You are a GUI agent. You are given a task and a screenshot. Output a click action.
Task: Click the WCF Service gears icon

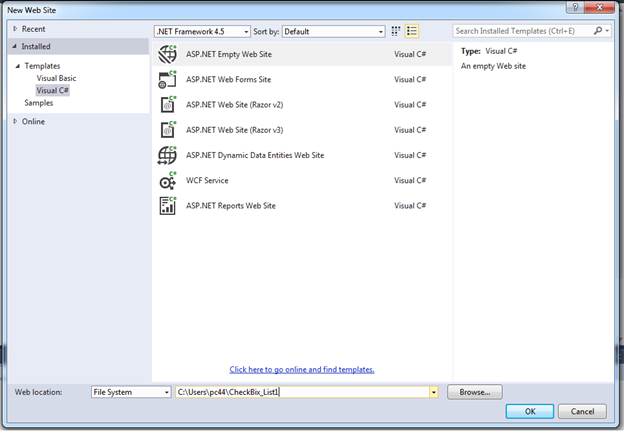coord(168,181)
